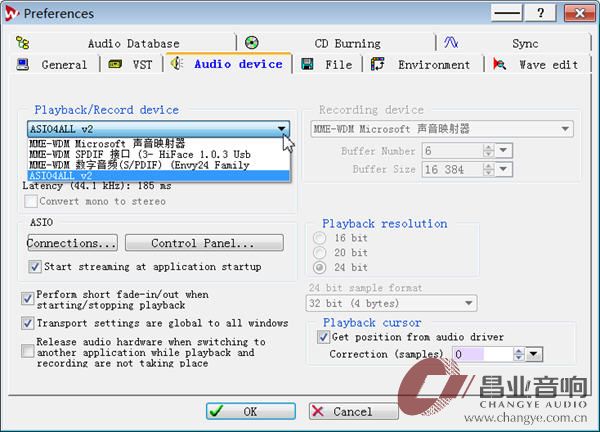
Task: Click the ASIO Connections button
Action: point(72,243)
